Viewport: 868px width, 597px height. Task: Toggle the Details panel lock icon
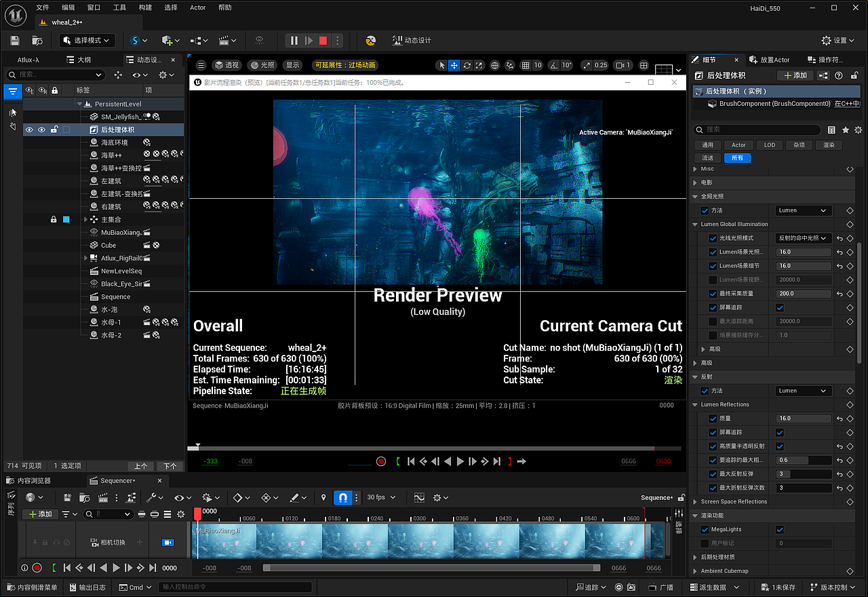click(853, 75)
